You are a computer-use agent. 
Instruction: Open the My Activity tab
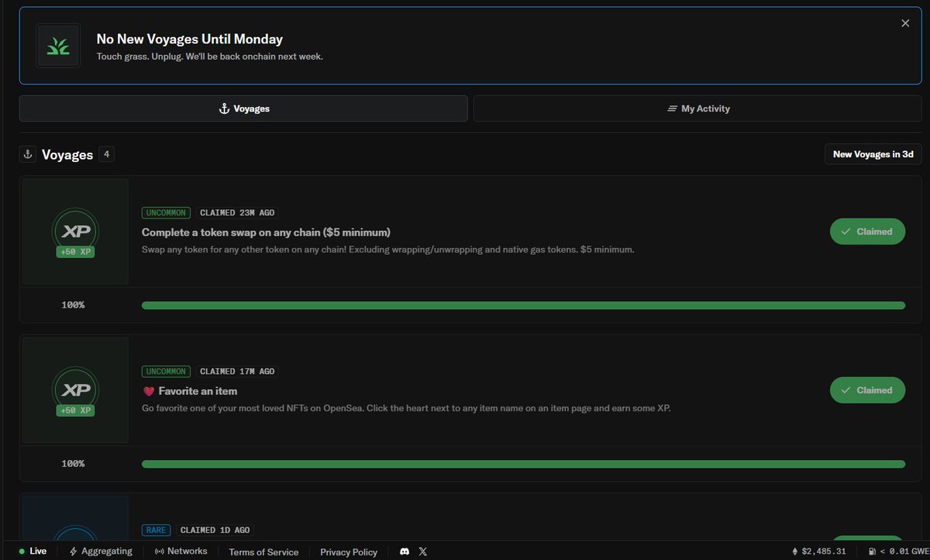point(697,108)
